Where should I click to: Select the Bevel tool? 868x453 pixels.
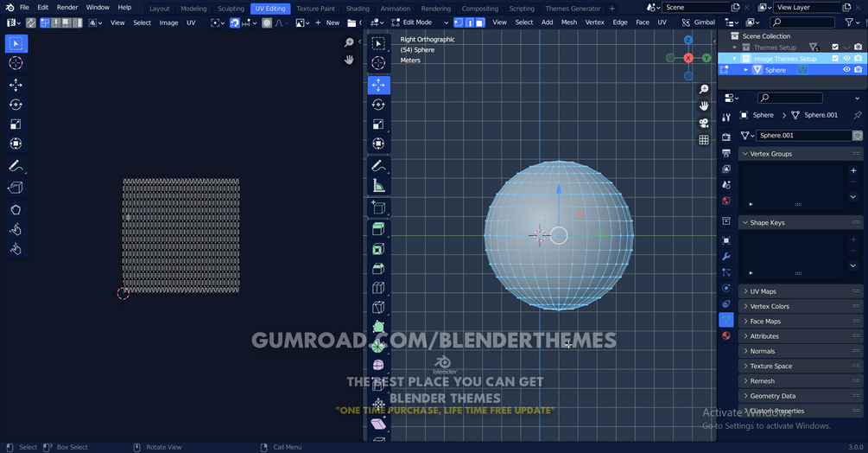378,269
